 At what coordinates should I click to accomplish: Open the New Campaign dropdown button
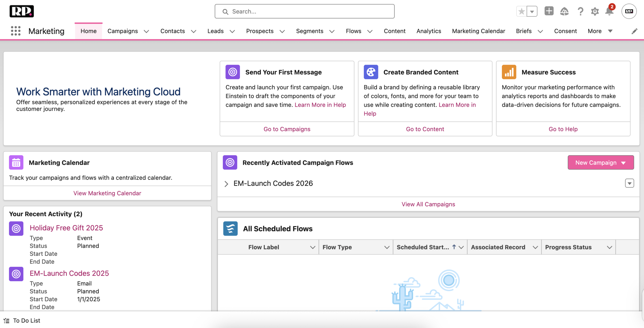tap(600, 163)
